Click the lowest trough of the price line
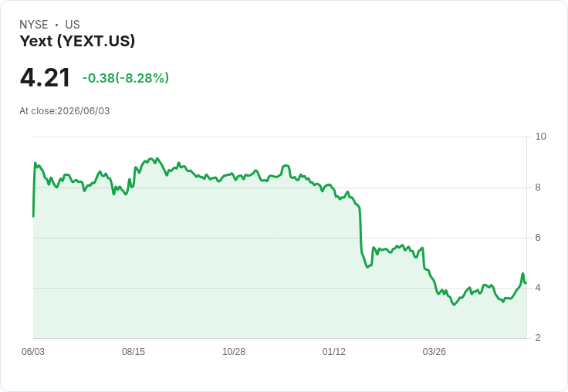Viewport: 568px width, 392px height. tap(455, 305)
